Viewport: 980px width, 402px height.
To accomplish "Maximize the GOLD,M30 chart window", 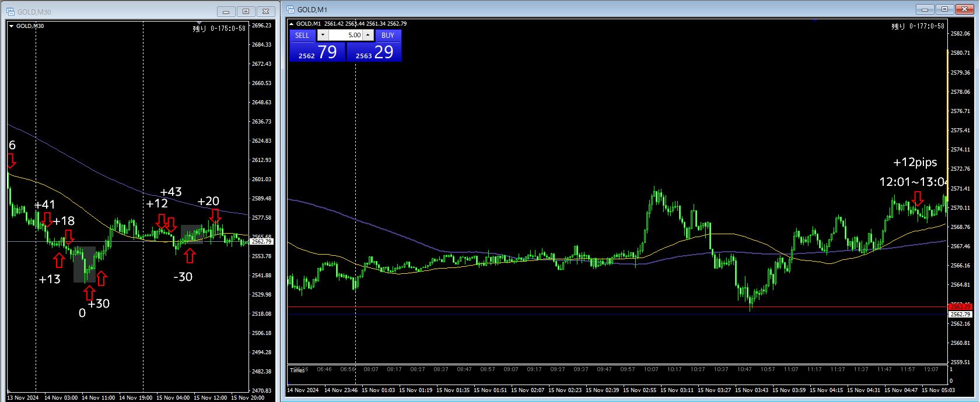I will (x=246, y=11).
